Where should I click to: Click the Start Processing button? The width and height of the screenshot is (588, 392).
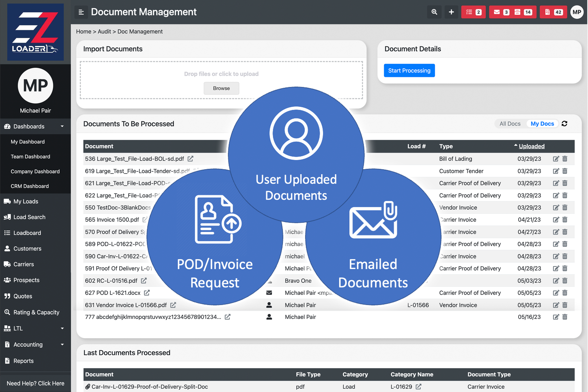(409, 70)
